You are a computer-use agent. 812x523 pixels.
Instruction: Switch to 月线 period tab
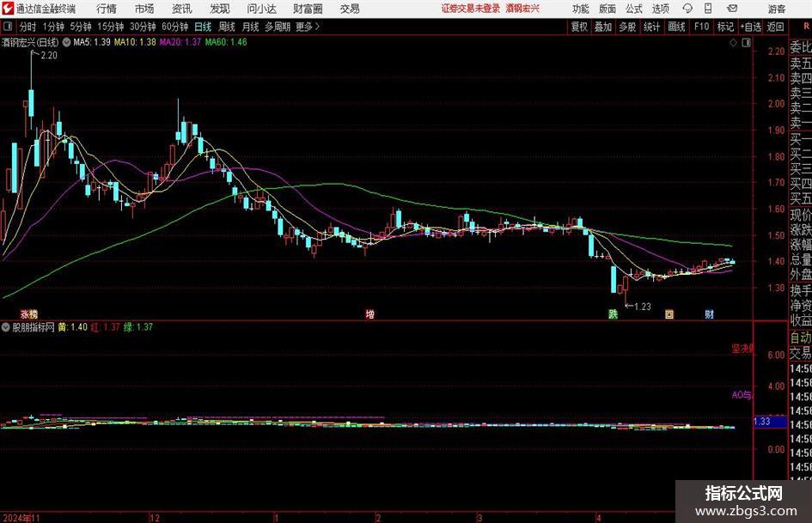point(251,27)
